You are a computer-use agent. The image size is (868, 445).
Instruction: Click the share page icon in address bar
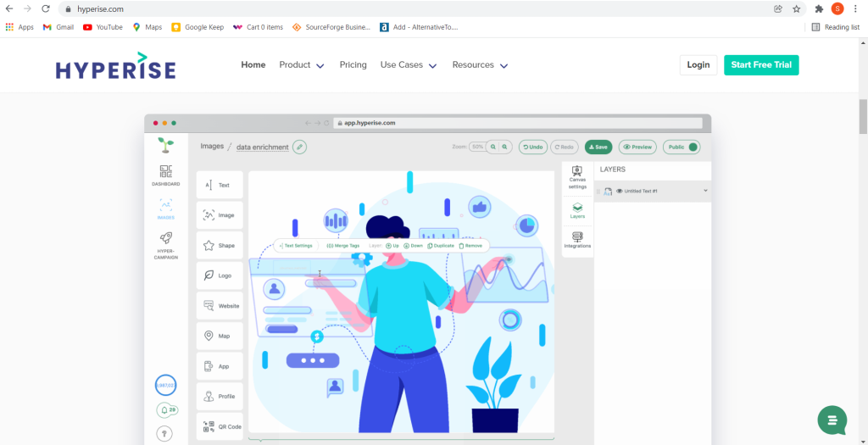click(778, 8)
